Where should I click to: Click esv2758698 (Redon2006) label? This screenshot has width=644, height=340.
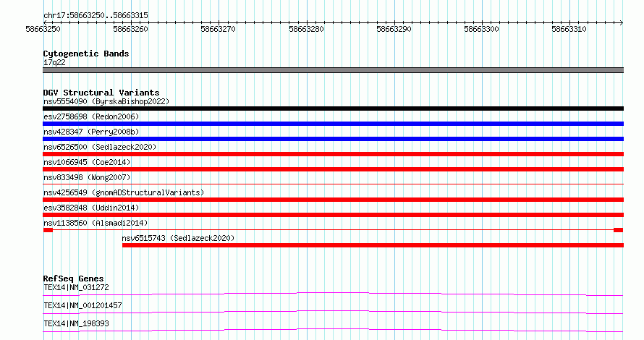(91, 116)
